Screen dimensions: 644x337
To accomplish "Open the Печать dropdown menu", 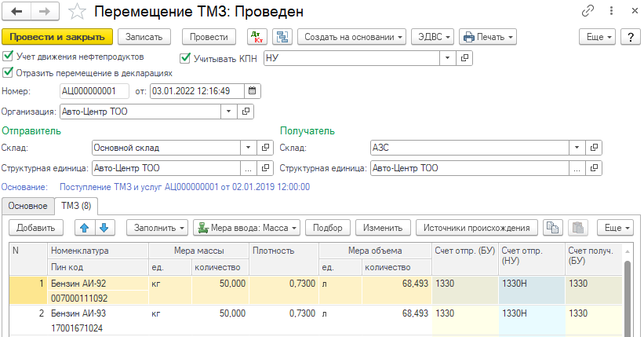I will [x=487, y=37].
